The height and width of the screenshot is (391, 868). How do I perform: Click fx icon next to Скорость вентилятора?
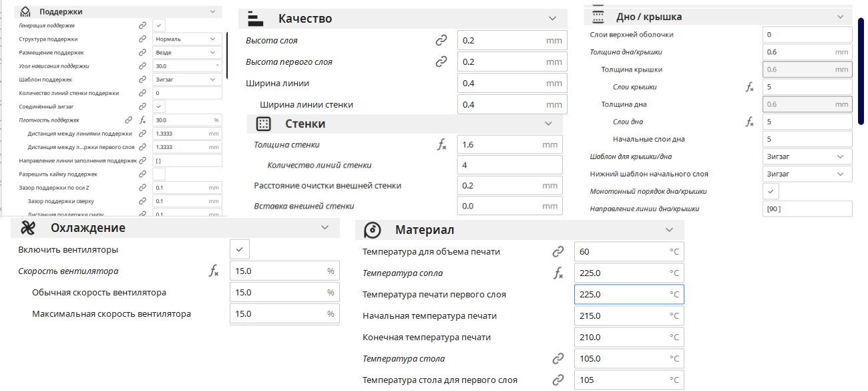(214, 271)
